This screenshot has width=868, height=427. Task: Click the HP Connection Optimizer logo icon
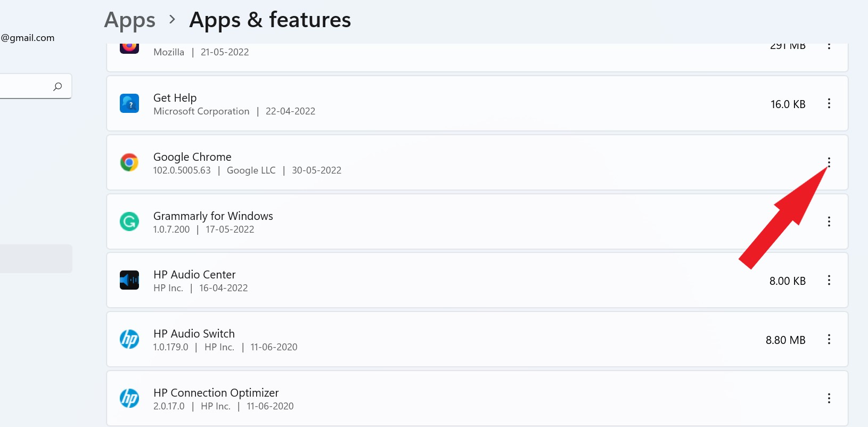[129, 398]
